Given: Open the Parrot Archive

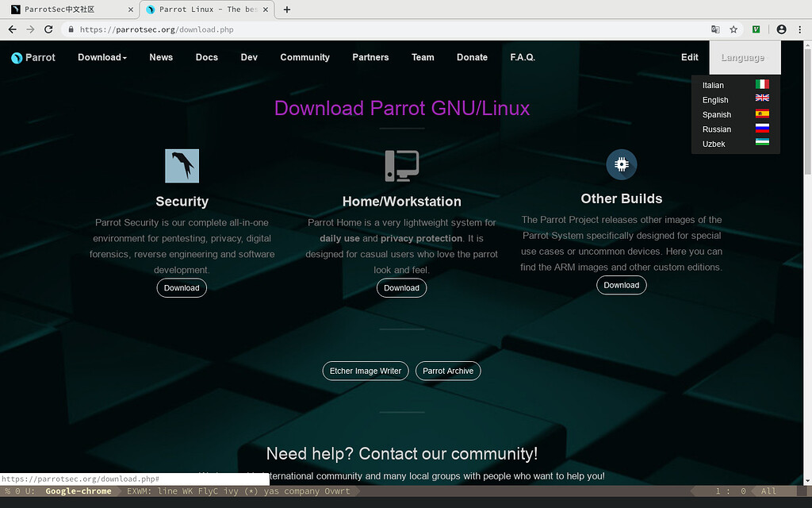Looking at the screenshot, I should tap(448, 371).
